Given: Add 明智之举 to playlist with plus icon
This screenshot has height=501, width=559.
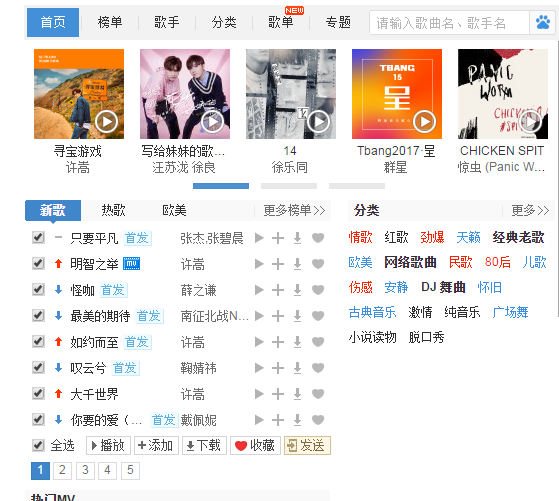Looking at the screenshot, I should click(278, 264).
